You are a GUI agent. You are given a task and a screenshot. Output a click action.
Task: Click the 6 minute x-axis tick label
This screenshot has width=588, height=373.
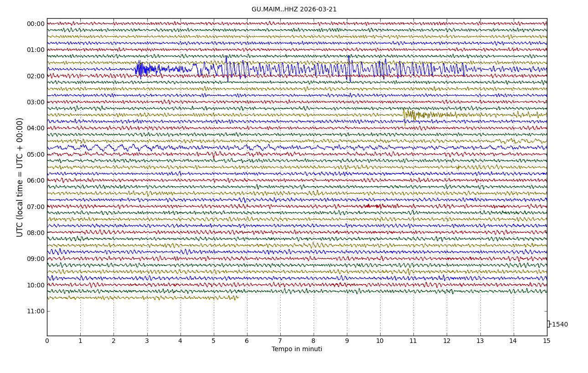[x=247, y=341]
